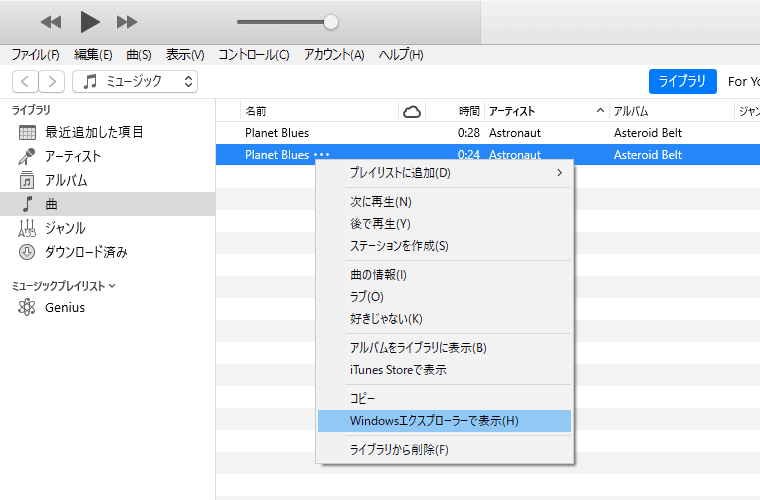760x500 pixels.
Task: Choose ラブ(O) in the context menu
Action: pyautogui.click(x=444, y=297)
